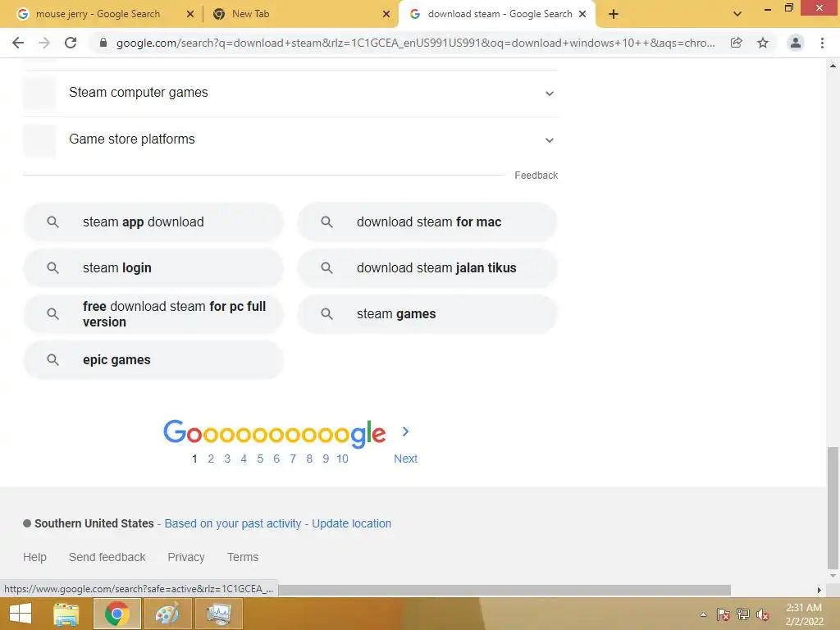Go to results page 2

coord(211,459)
